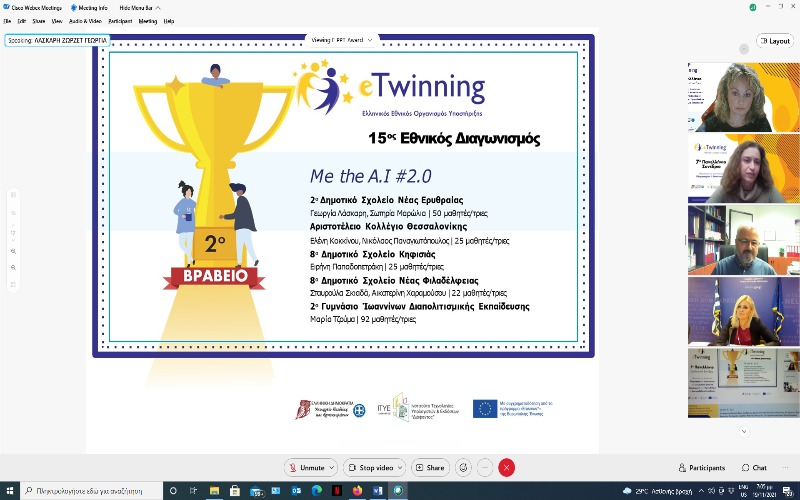Open weather widget on taskbar
This screenshot has width=800, height=500.
(658, 491)
